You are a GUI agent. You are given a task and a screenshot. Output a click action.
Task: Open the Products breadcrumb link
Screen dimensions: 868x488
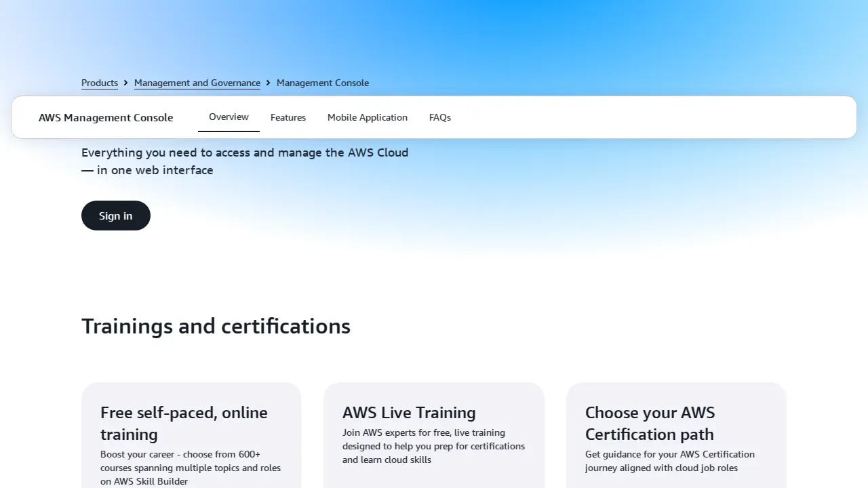tap(99, 83)
